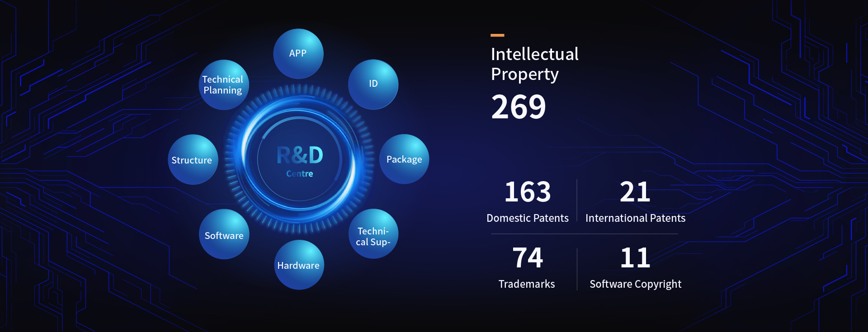Image resolution: width=868 pixels, height=332 pixels.
Task: Click the Structure circle
Action: tap(193, 159)
